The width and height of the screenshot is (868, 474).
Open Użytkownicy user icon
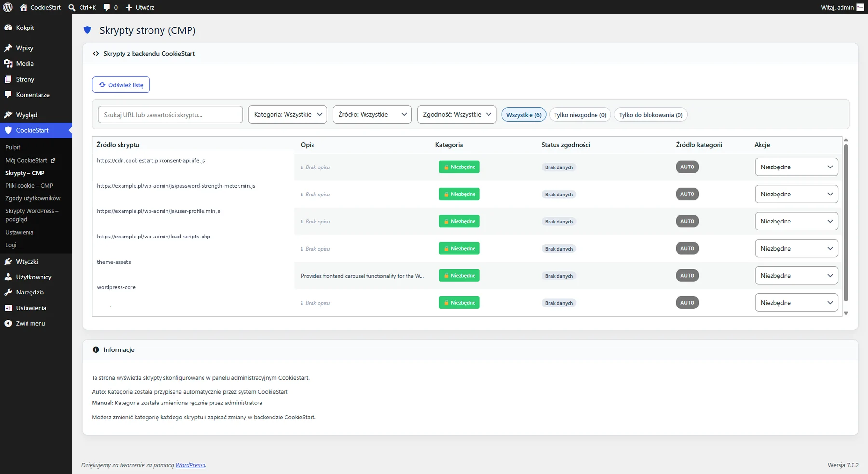[8, 277]
